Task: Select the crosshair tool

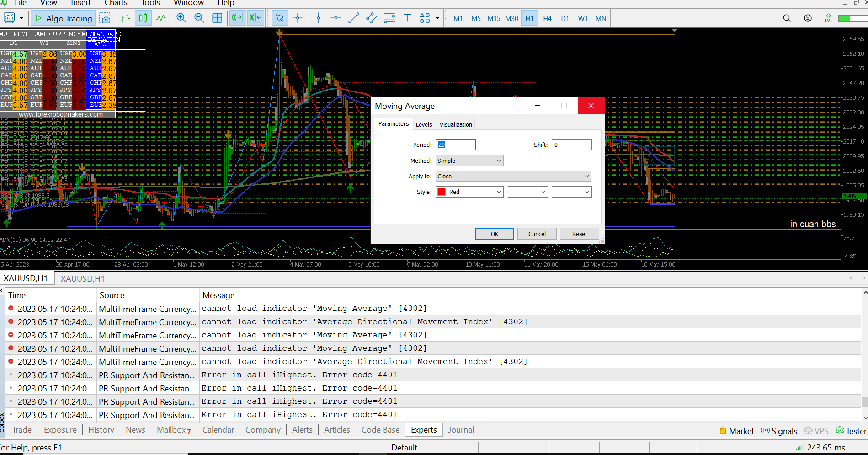Action: [298, 18]
